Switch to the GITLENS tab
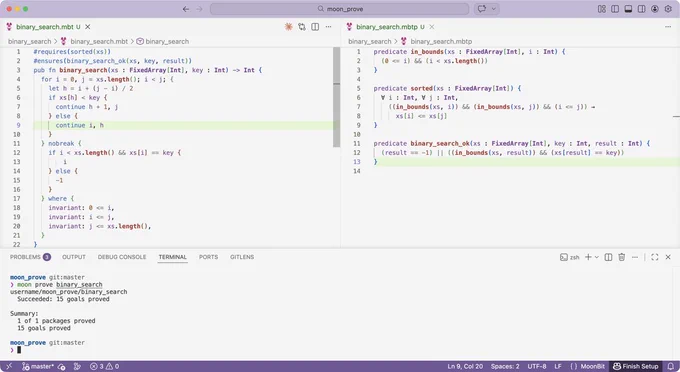680x372 pixels. [x=242, y=257]
